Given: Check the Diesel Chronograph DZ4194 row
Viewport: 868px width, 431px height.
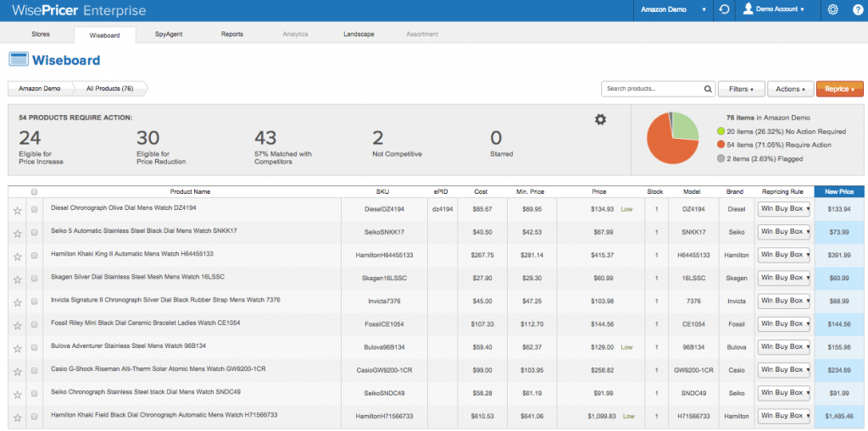Looking at the screenshot, I should [34, 210].
